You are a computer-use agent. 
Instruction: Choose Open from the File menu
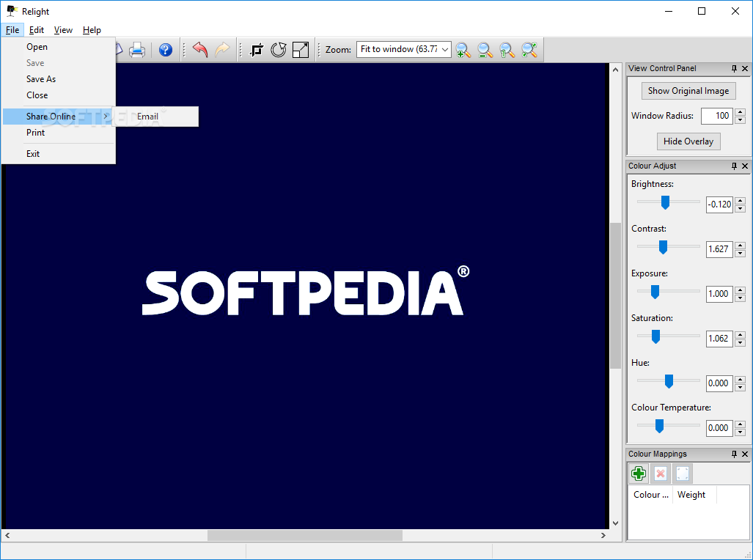pyautogui.click(x=59, y=47)
